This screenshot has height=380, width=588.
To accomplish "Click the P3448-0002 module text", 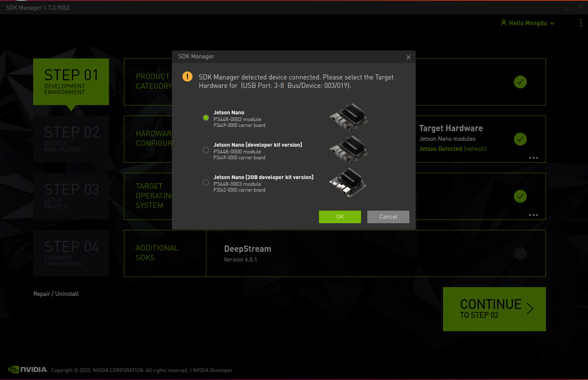I will pyautogui.click(x=237, y=119).
